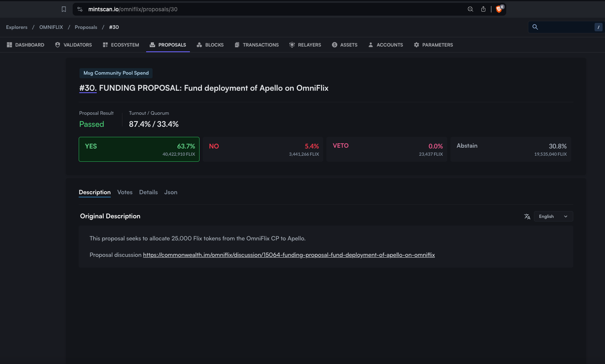Open the English language dropdown
This screenshot has height=364, width=605.
(553, 216)
